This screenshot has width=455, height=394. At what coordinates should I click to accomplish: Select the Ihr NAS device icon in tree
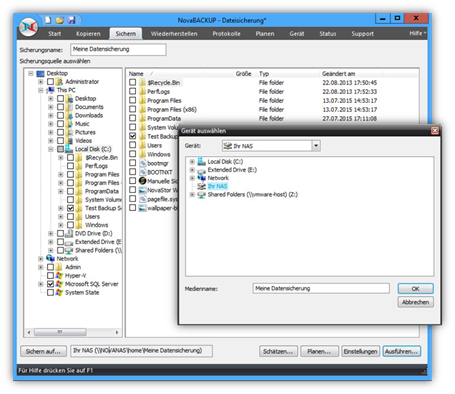[201, 186]
